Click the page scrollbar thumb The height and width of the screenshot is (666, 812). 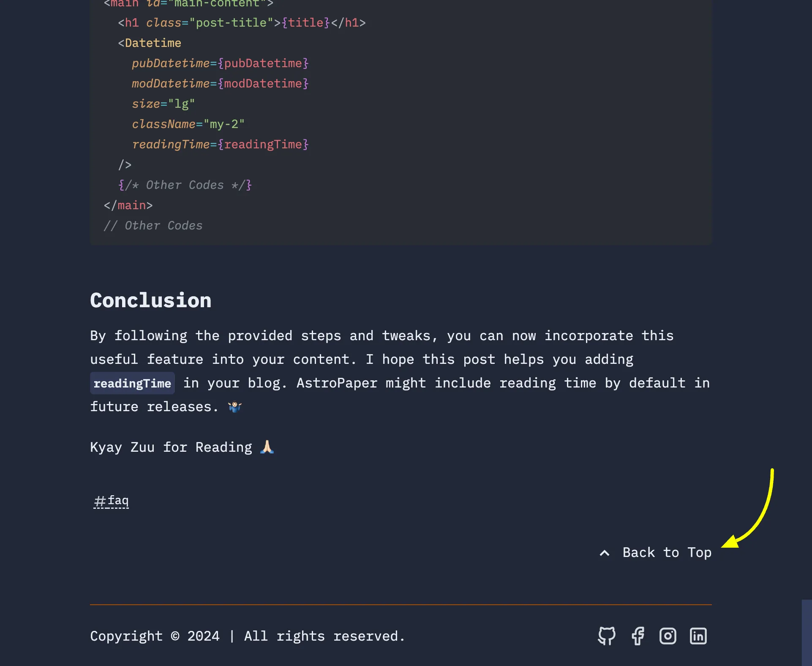(x=807, y=632)
